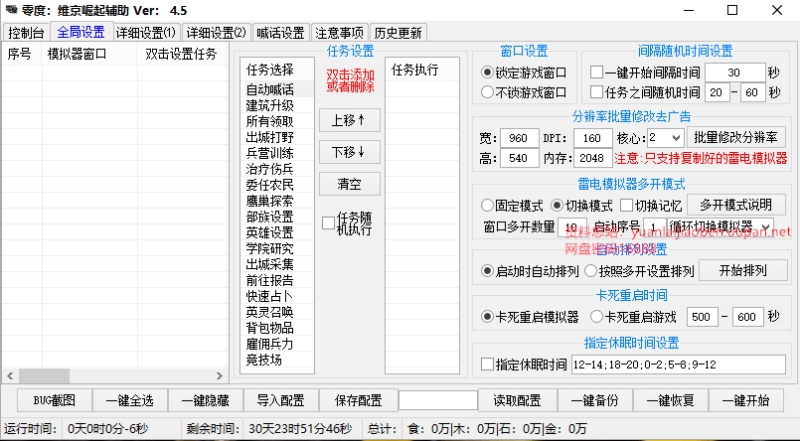Click the 卡死重启 minimum field showing 500

tap(702, 317)
